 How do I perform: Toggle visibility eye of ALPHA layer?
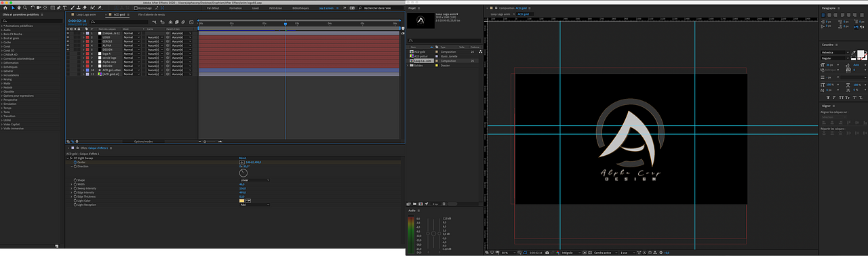[x=68, y=45]
